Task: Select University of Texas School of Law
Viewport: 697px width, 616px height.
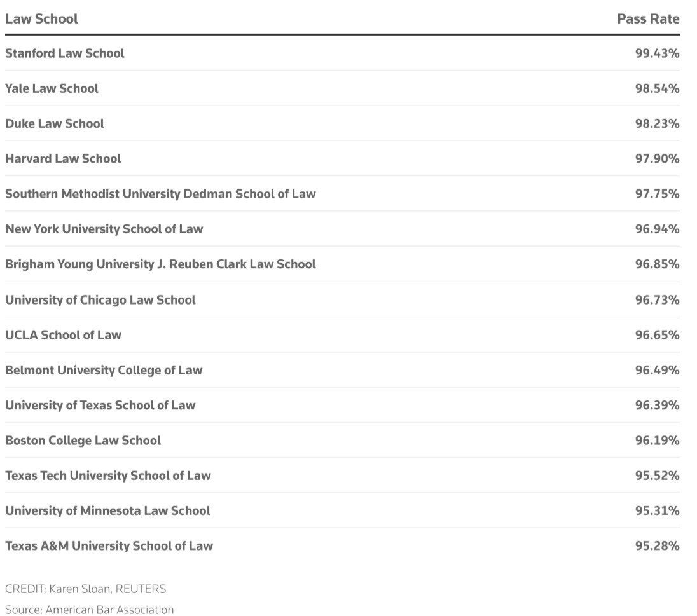Action: pos(100,405)
